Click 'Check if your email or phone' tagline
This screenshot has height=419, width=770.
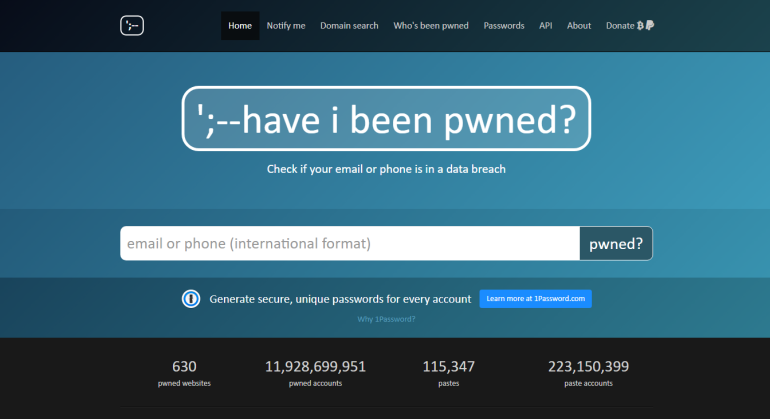(x=386, y=169)
